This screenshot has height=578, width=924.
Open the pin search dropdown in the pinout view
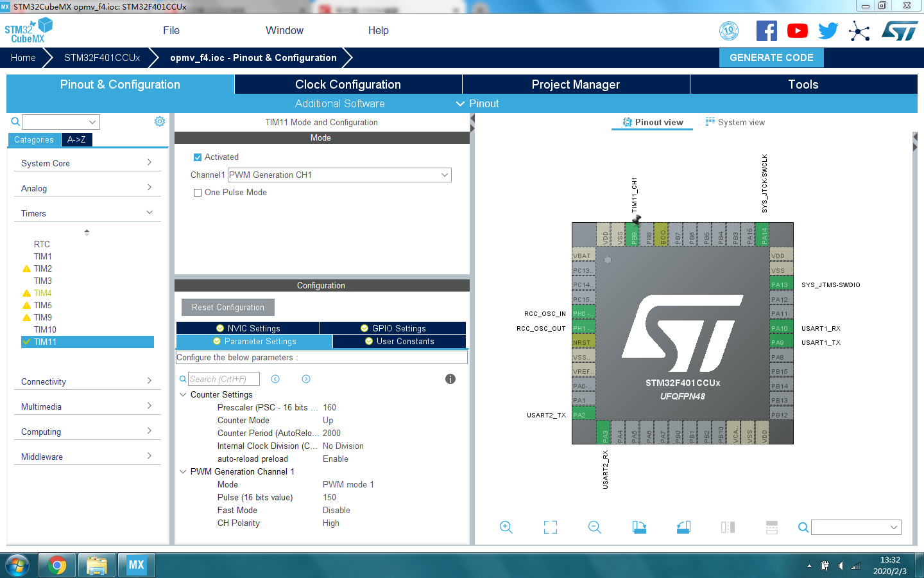(894, 527)
